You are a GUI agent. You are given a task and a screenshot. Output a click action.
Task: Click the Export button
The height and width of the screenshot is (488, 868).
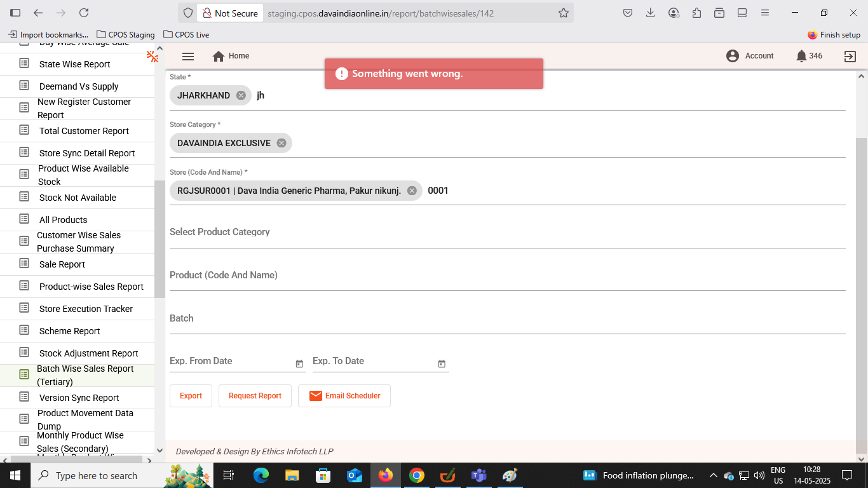click(191, 396)
